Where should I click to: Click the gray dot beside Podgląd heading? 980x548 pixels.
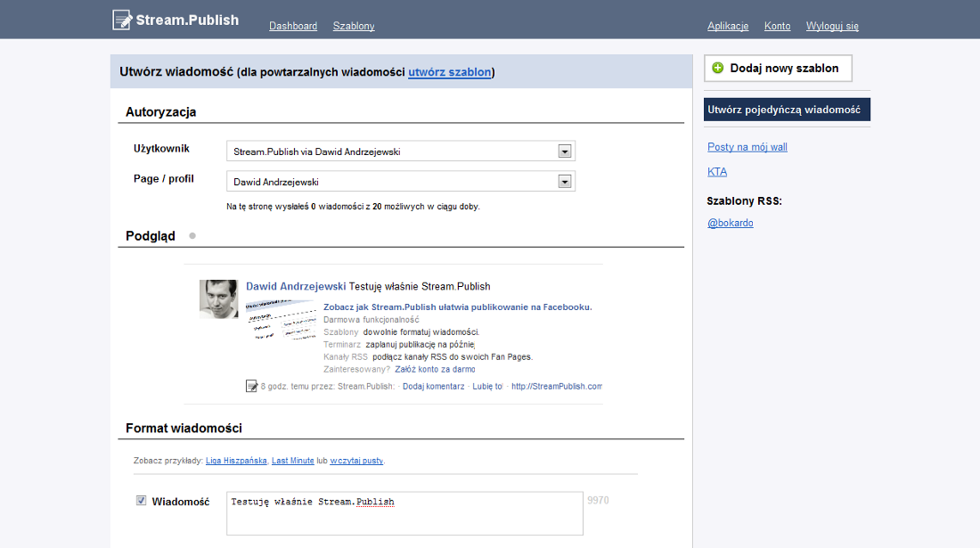click(x=192, y=236)
